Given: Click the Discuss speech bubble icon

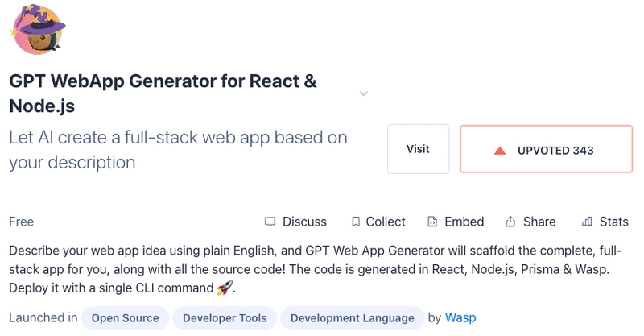Looking at the screenshot, I should pyautogui.click(x=270, y=222).
